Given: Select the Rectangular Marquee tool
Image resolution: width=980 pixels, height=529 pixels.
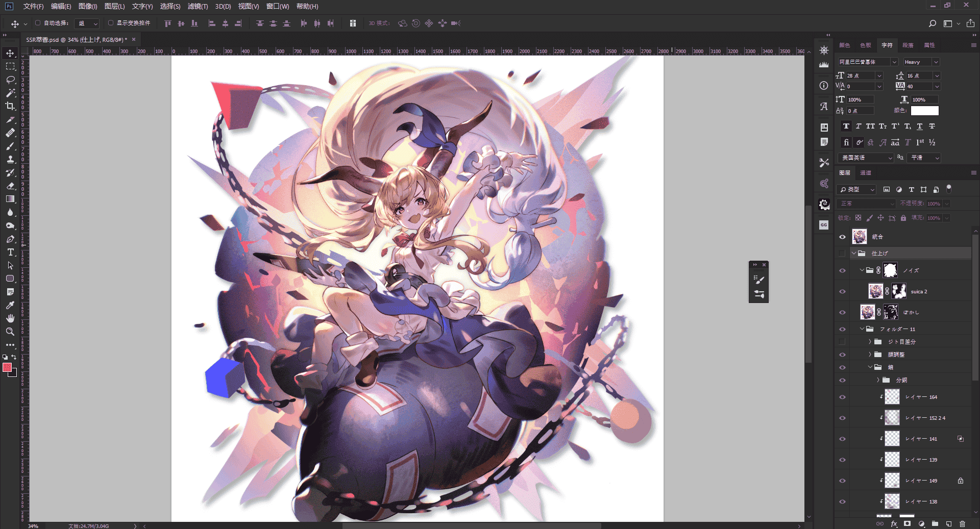Looking at the screenshot, I should click(10, 66).
